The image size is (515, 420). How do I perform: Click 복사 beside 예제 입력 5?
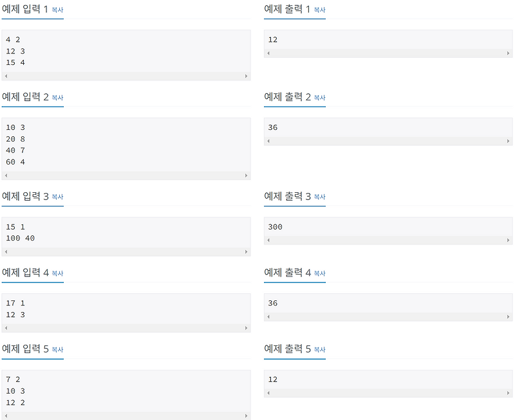tap(57, 349)
